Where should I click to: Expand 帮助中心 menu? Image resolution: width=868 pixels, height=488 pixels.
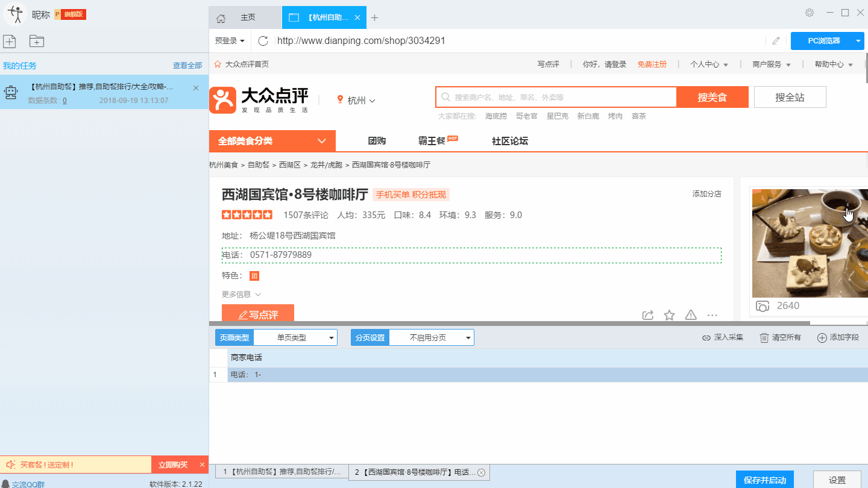click(834, 64)
